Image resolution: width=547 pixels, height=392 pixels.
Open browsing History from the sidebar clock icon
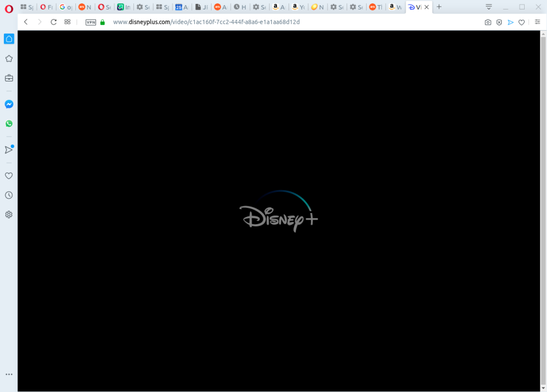click(x=9, y=195)
